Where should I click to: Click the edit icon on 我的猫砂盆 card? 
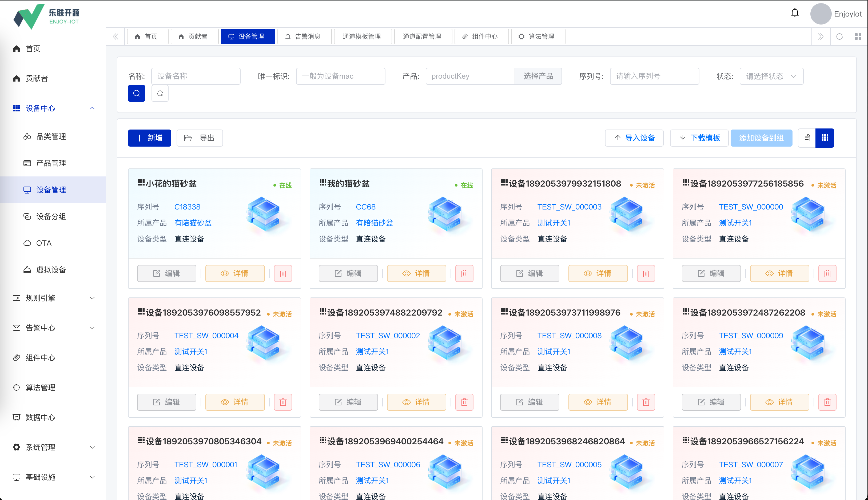(348, 273)
